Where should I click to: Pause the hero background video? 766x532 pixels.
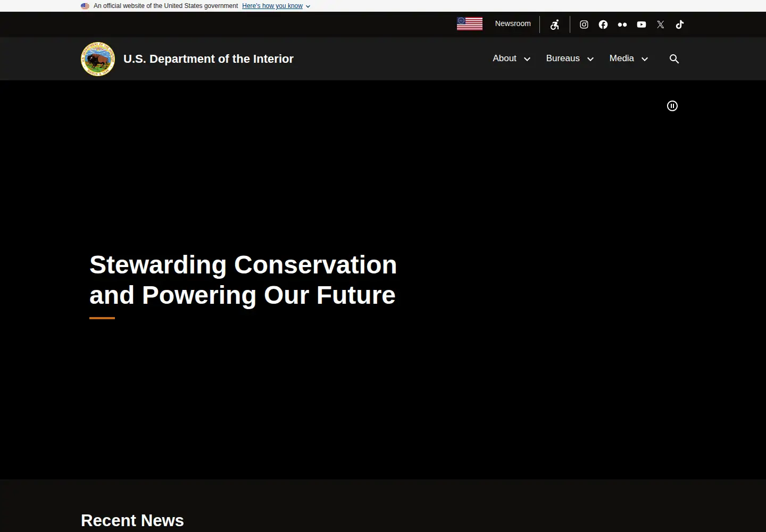672,106
